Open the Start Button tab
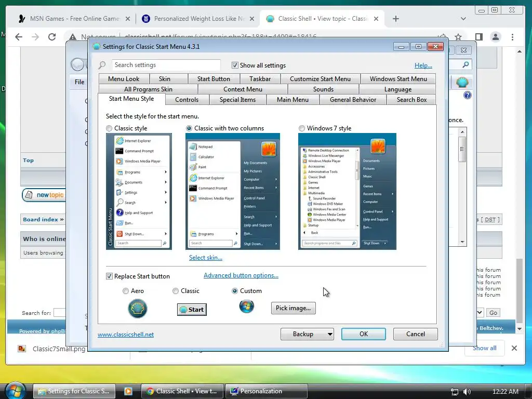532x399 pixels. [214, 79]
